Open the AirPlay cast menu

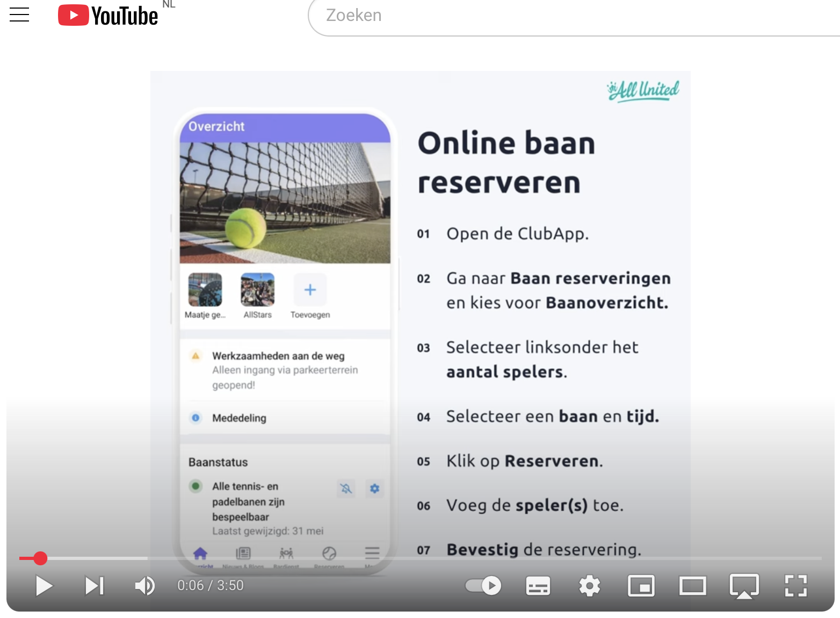744,586
